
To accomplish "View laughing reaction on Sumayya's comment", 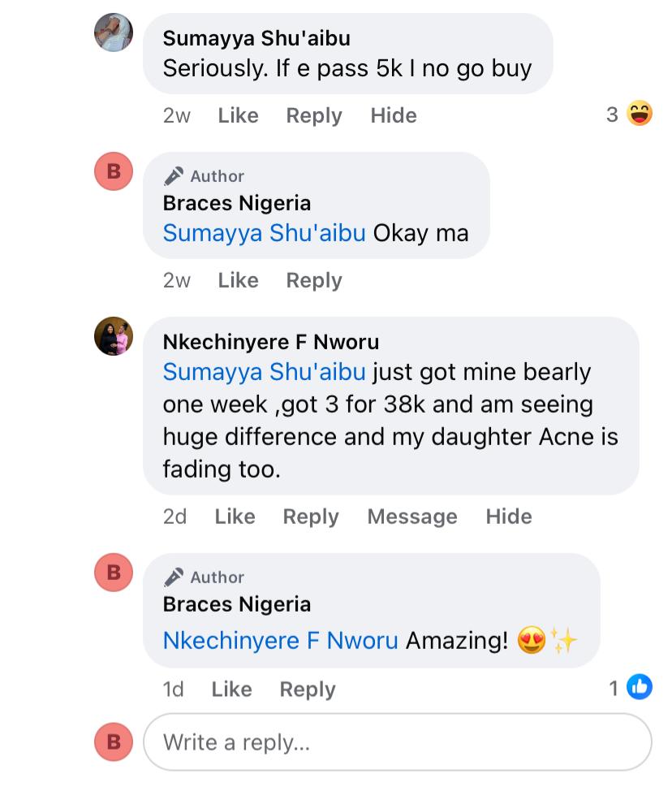I will click(x=640, y=115).
